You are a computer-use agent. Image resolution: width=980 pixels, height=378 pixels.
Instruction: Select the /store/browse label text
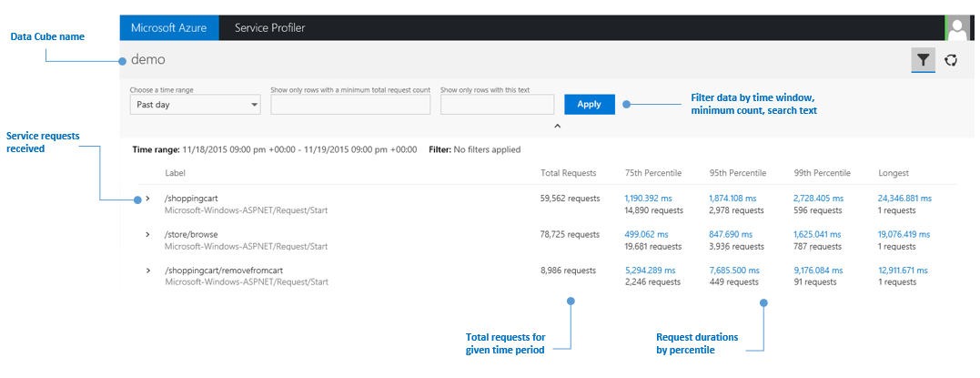(x=191, y=235)
